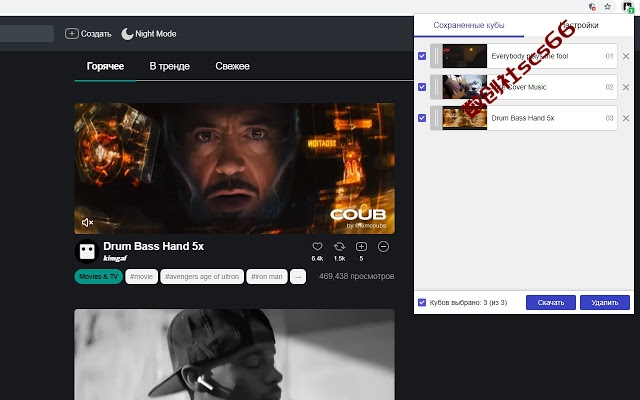The height and width of the screenshot is (400, 640).
Task: Click the Cover Music guitar thumbnail
Action: tap(464, 87)
